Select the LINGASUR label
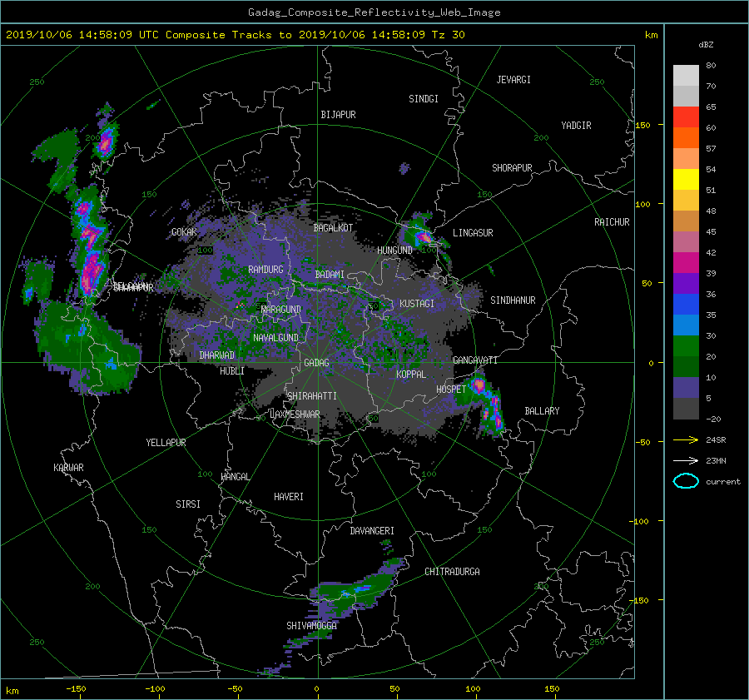The height and width of the screenshot is (700, 749). (473, 233)
